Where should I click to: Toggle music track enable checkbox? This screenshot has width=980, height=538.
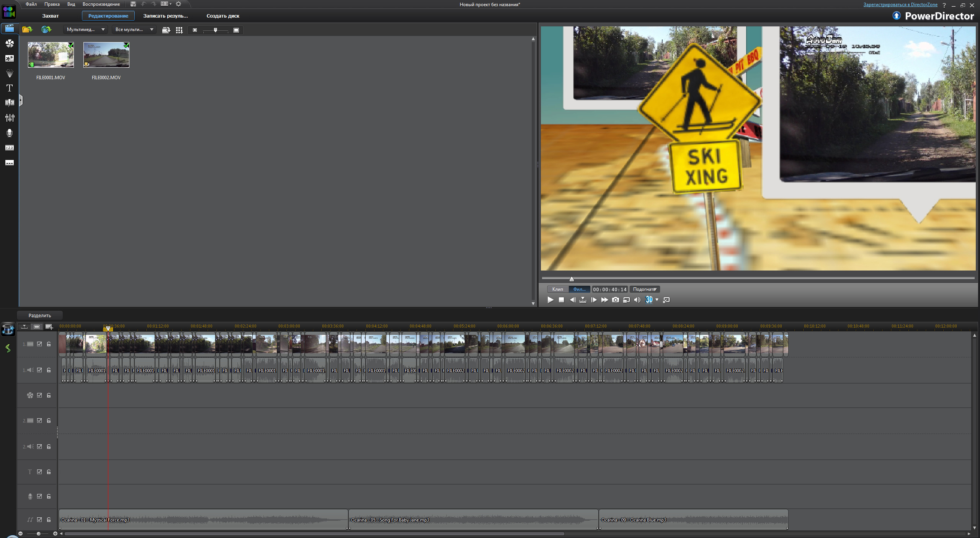coord(39,520)
